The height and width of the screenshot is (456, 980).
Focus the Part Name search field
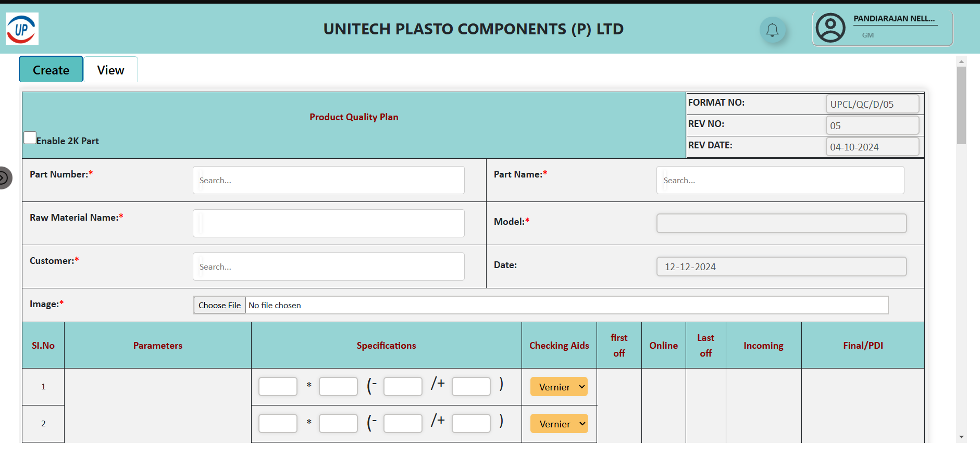(x=780, y=180)
